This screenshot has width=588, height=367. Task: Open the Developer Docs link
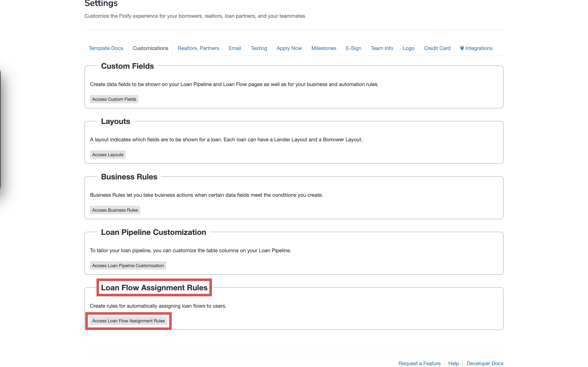(x=485, y=363)
